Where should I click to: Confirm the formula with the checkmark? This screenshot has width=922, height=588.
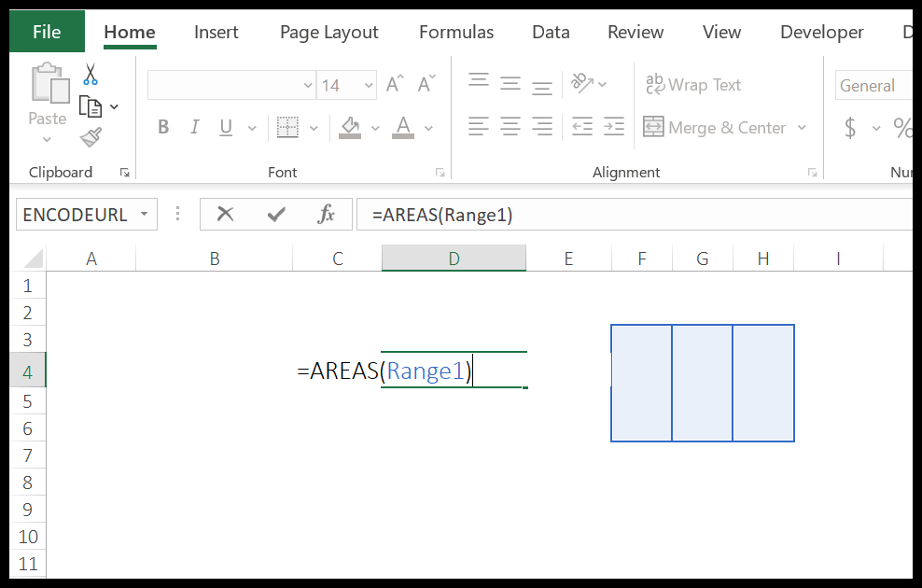(x=277, y=214)
